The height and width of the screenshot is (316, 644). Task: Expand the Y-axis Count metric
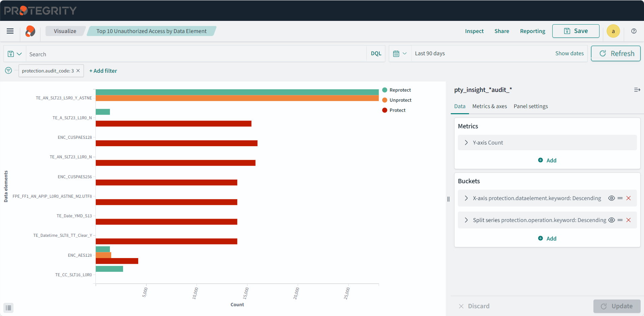click(466, 143)
